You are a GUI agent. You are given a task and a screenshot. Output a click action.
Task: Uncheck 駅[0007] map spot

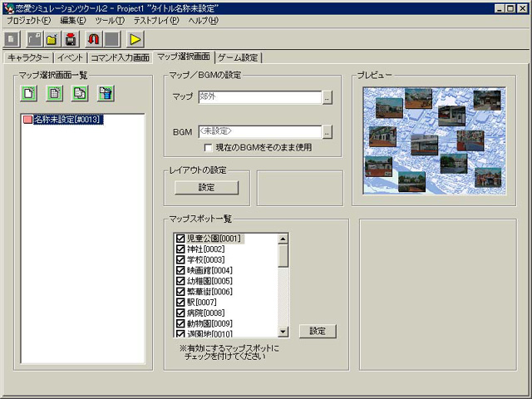click(x=180, y=303)
